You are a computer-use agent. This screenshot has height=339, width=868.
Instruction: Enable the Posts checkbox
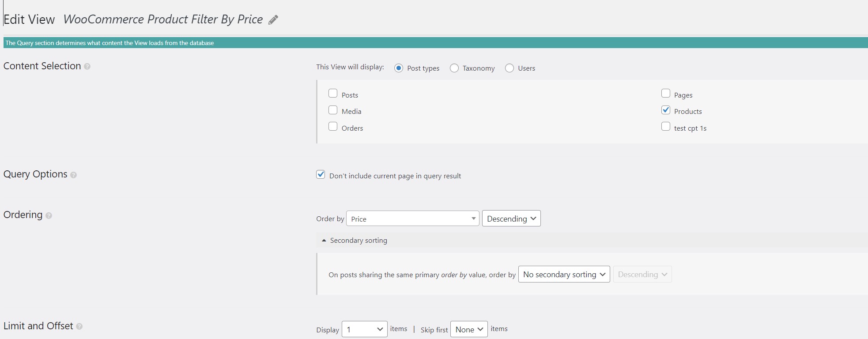pyautogui.click(x=333, y=94)
